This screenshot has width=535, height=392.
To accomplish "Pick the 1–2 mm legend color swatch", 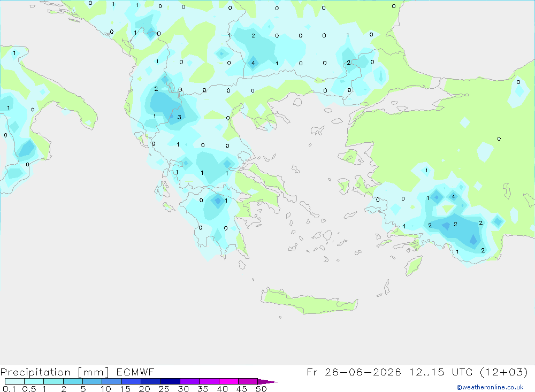I will [x=53, y=381].
